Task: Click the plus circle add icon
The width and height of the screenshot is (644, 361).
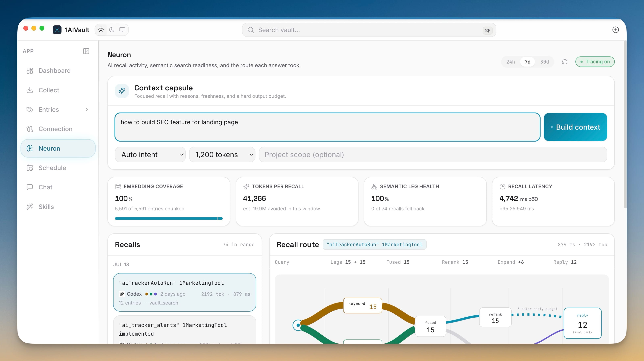Action: point(616,30)
